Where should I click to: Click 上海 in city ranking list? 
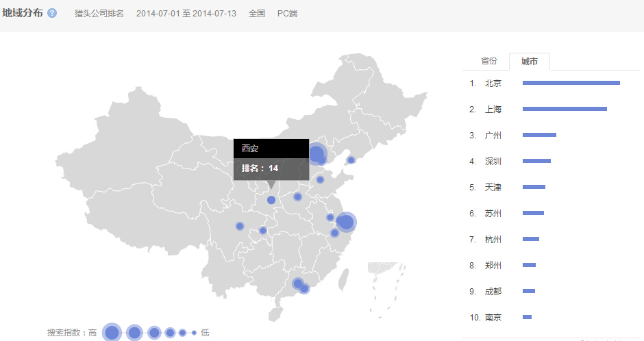pos(493,109)
